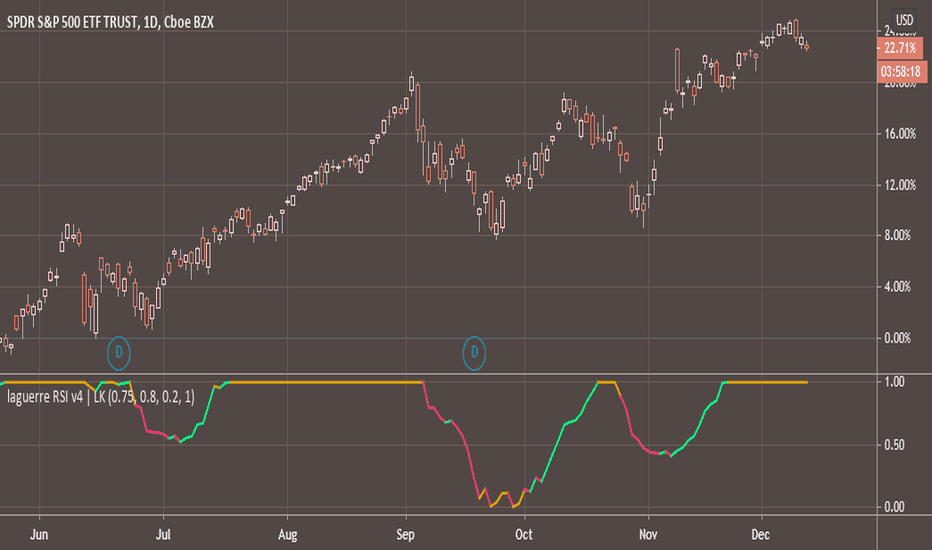Click the 0.00 indicator scale label
932x550 pixels.
pos(894,507)
